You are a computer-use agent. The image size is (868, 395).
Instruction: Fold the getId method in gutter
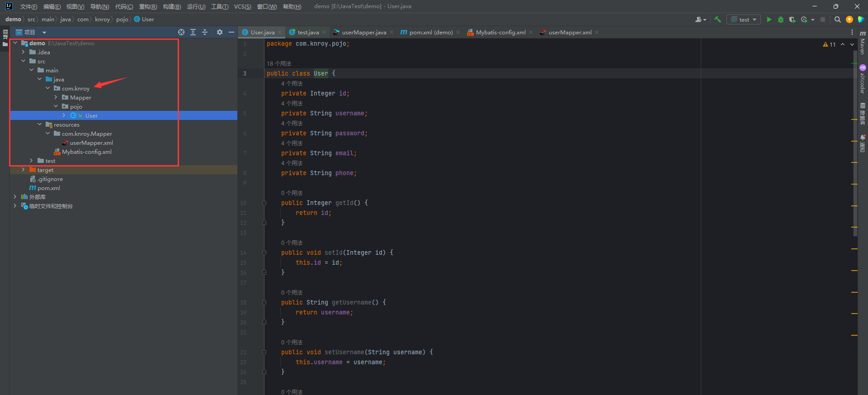264,203
